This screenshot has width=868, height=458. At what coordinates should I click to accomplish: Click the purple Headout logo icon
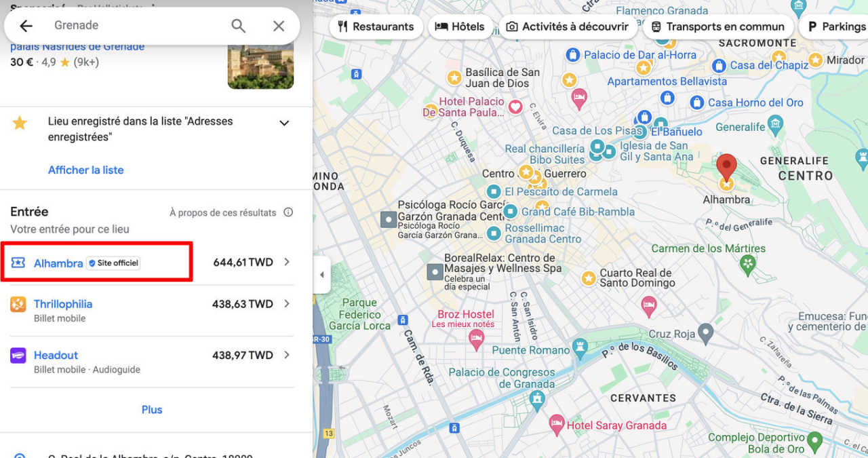pos(18,355)
